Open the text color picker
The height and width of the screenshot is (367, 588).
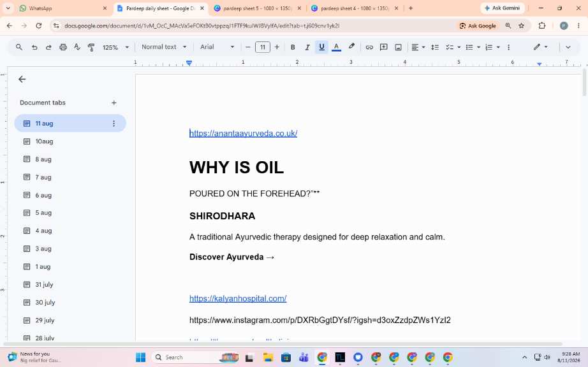point(336,47)
